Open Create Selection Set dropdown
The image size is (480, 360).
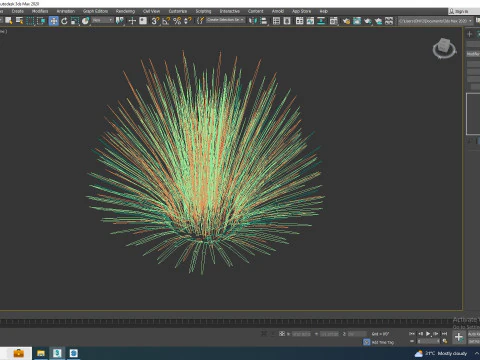point(225,20)
